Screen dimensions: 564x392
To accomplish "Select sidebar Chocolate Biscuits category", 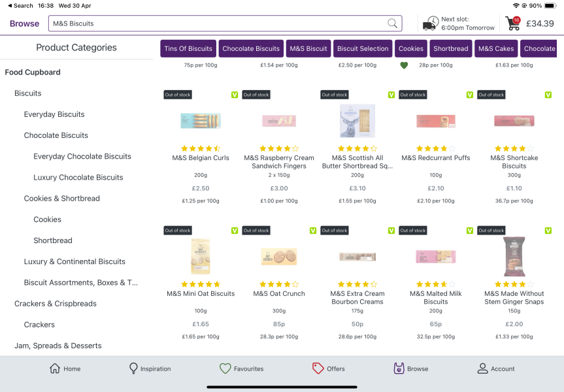I will 56,135.
